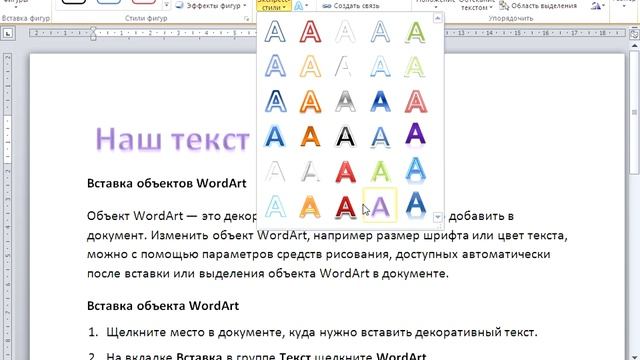
Task: Open the rotate objects dropdown in Упорядочить
Action: click(x=598, y=5)
